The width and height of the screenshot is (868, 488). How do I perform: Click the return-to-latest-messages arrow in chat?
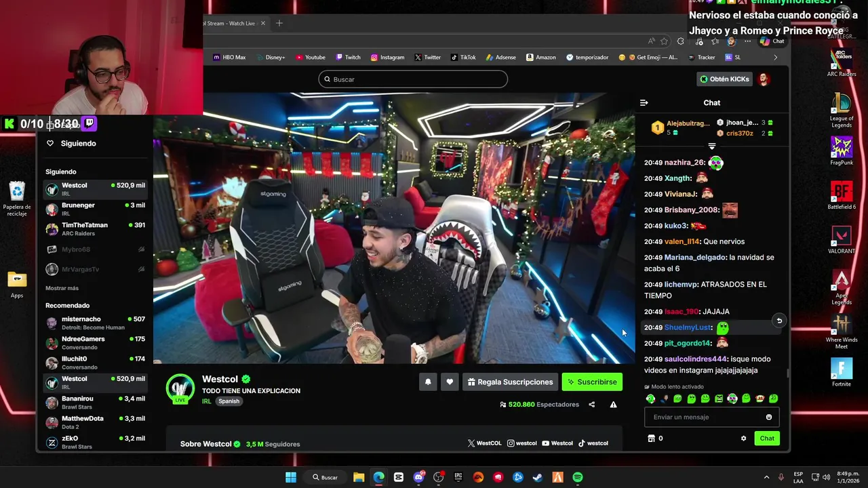point(779,321)
